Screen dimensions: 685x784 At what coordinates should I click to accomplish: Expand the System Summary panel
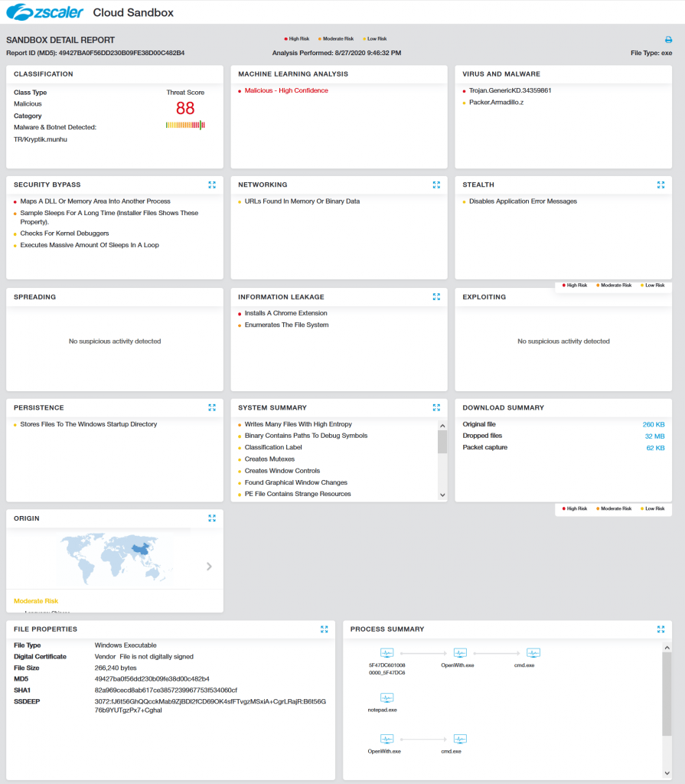tap(436, 407)
